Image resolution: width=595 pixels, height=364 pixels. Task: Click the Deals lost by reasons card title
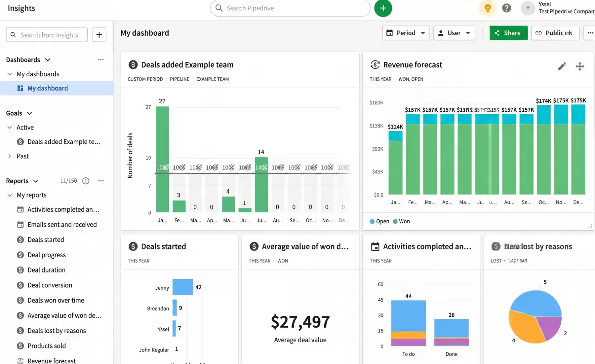pos(538,246)
